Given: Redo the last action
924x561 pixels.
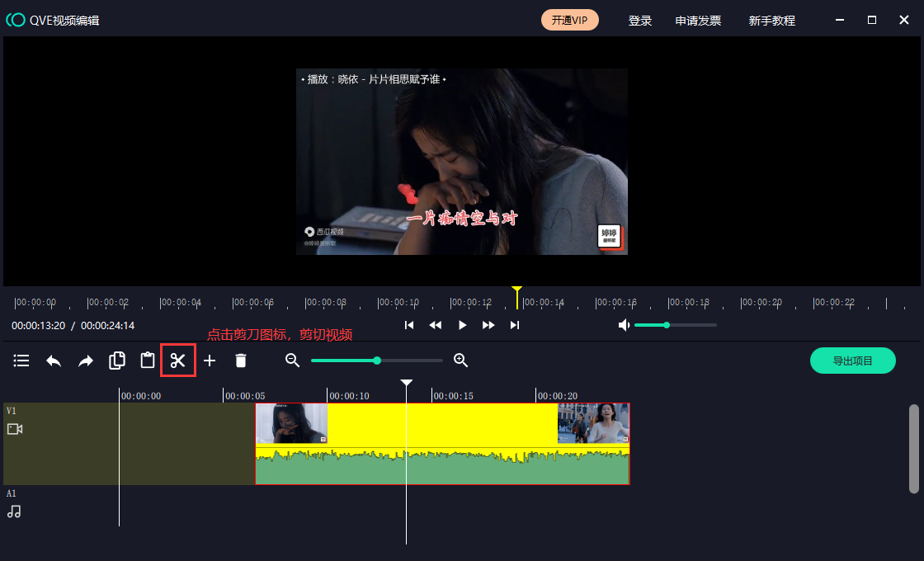Looking at the screenshot, I should pyautogui.click(x=86, y=361).
